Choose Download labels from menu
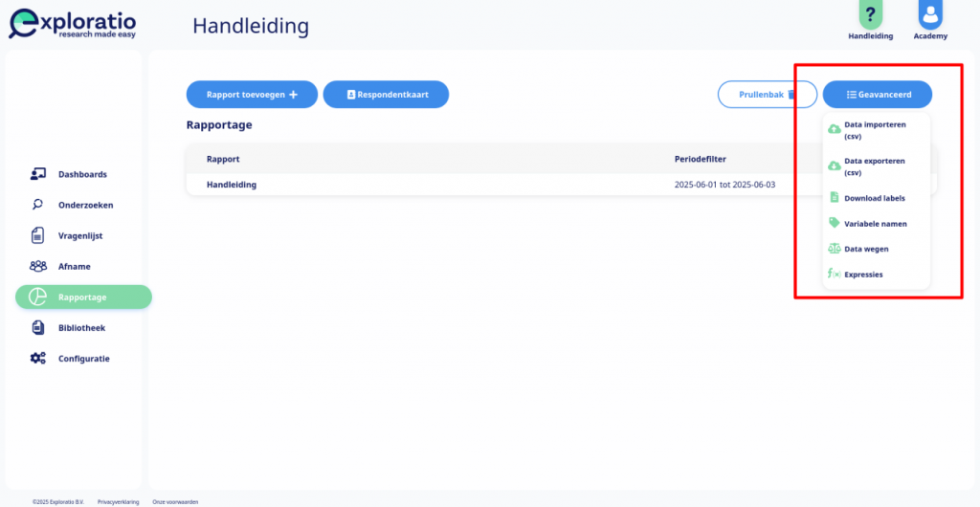 click(877, 198)
